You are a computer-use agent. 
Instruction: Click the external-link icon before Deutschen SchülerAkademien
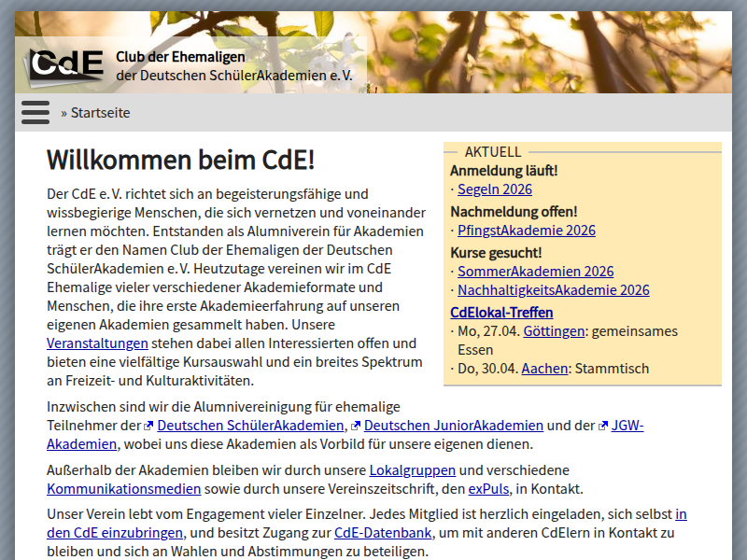[148, 426]
